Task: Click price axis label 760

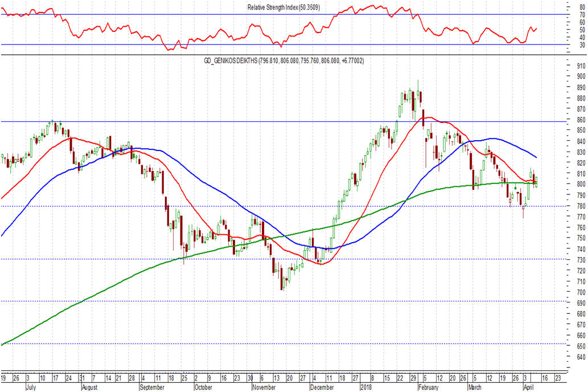Action: (581, 227)
